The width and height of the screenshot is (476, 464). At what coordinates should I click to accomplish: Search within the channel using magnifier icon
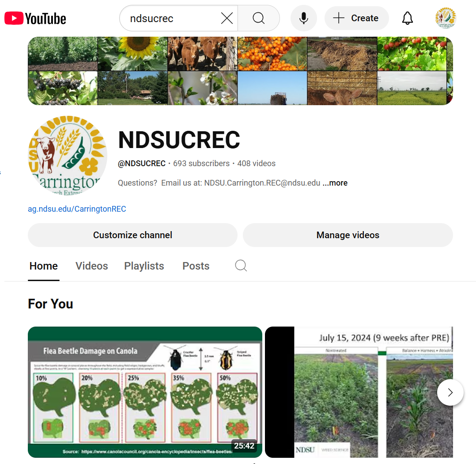point(241,266)
